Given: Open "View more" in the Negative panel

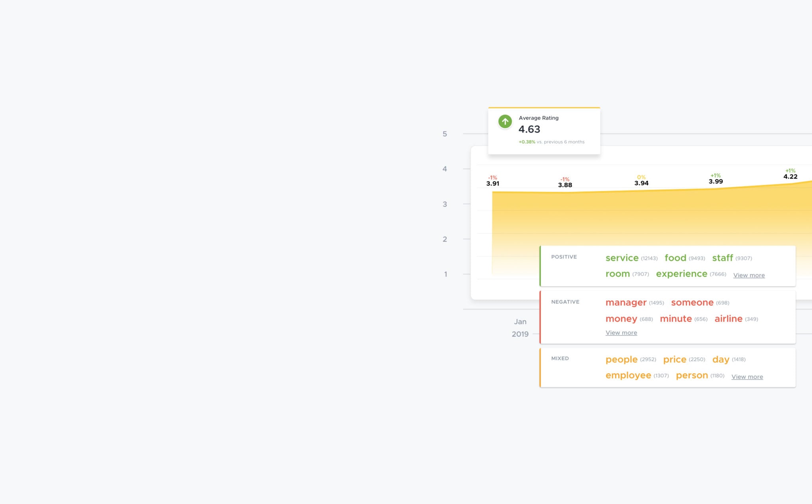Looking at the screenshot, I should click(621, 333).
